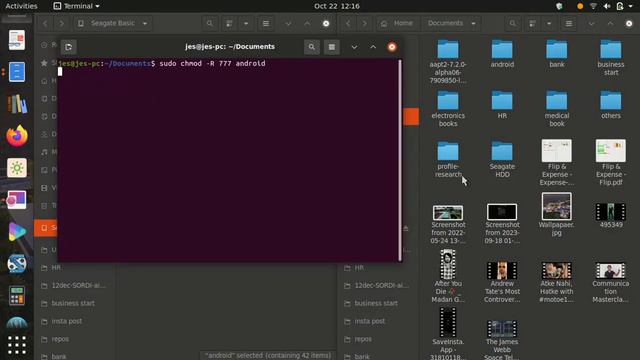The image size is (640, 360).
Task: Go forward in left file manager window
Action: coord(61,23)
